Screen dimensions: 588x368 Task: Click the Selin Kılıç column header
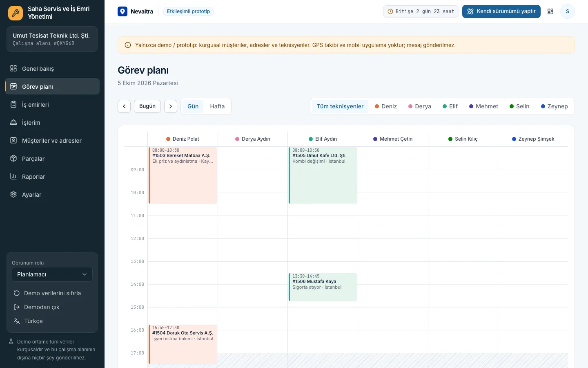coord(463,139)
